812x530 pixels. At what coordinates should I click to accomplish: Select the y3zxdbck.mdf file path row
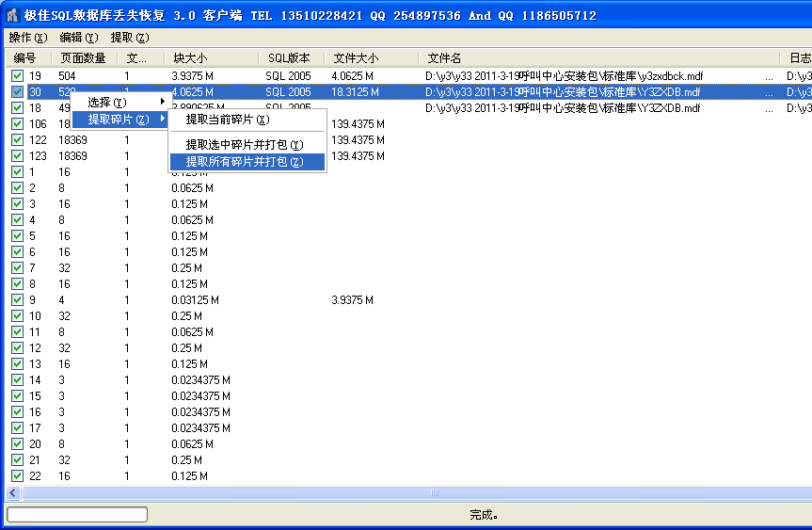click(x=564, y=76)
